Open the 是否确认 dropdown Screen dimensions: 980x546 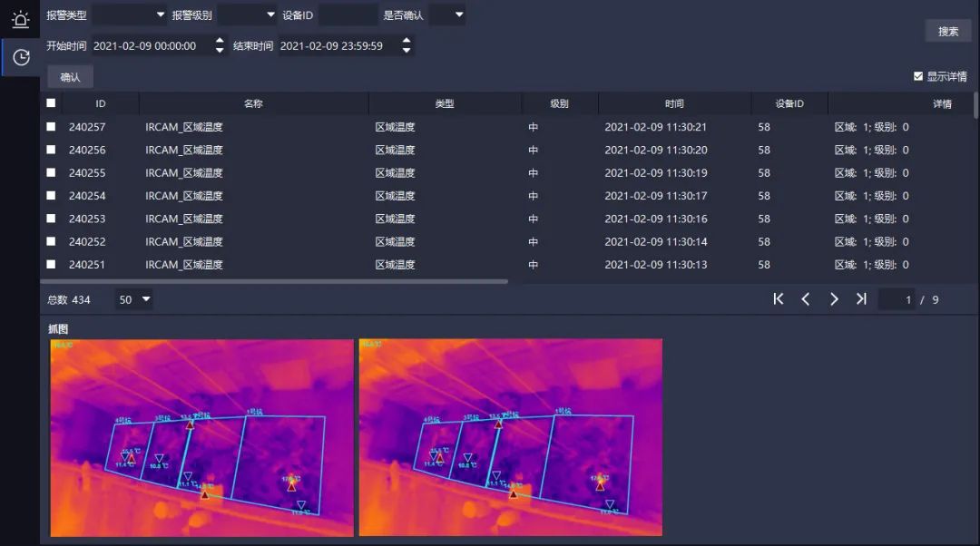coord(446,15)
